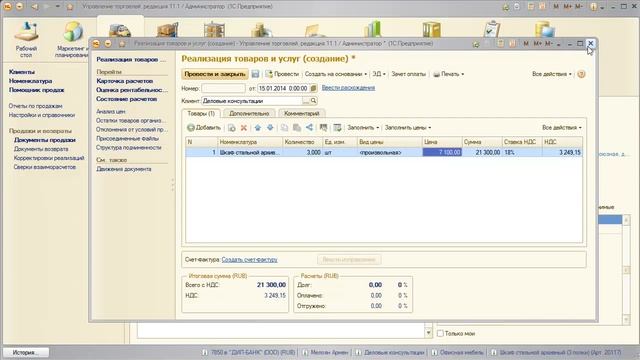Click the Провести post document button
640x360 pixels.
coord(282,74)
